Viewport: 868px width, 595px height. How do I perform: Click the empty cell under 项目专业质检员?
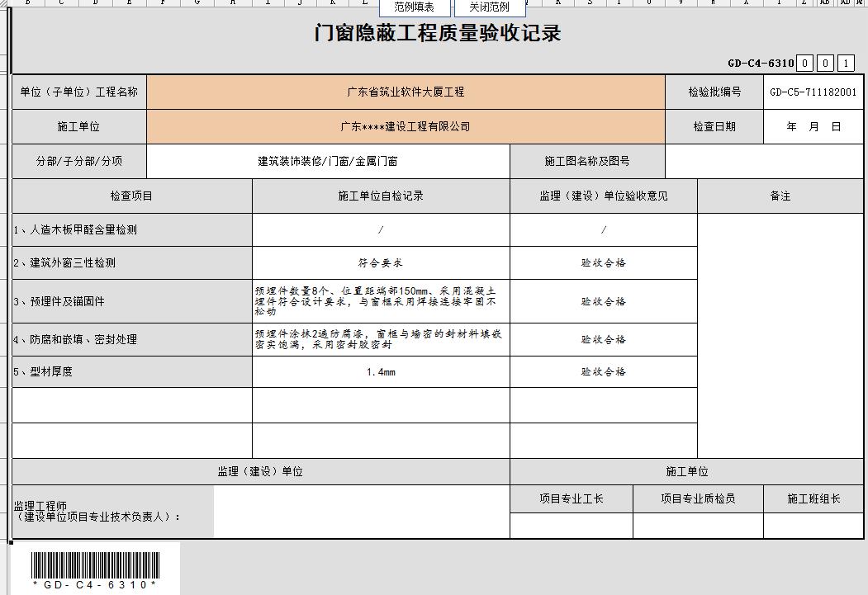click(698, 526)
